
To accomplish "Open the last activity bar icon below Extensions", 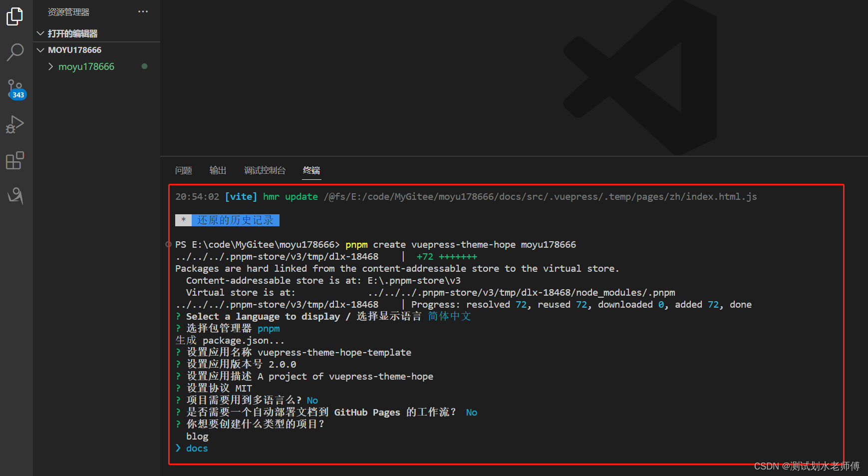I will 15,195.
